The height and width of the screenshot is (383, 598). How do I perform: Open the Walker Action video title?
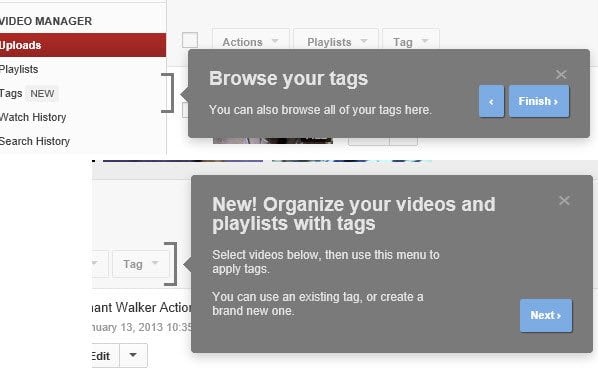coord(141,307)
